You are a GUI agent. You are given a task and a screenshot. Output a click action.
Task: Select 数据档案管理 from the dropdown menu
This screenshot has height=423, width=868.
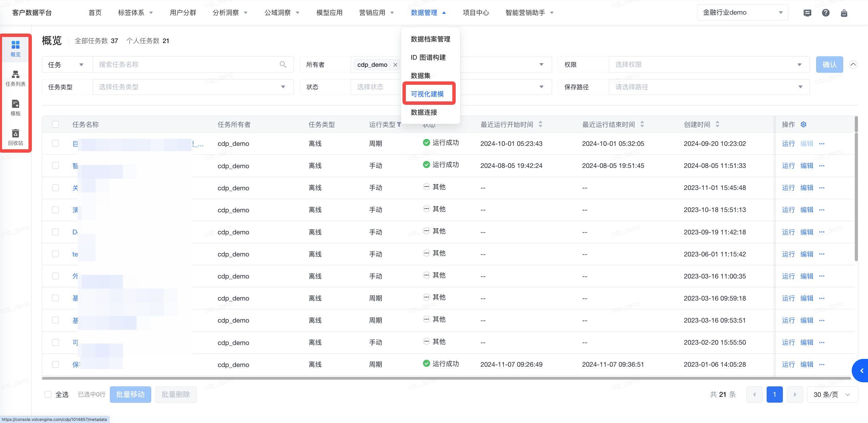[x=430, y=39]
